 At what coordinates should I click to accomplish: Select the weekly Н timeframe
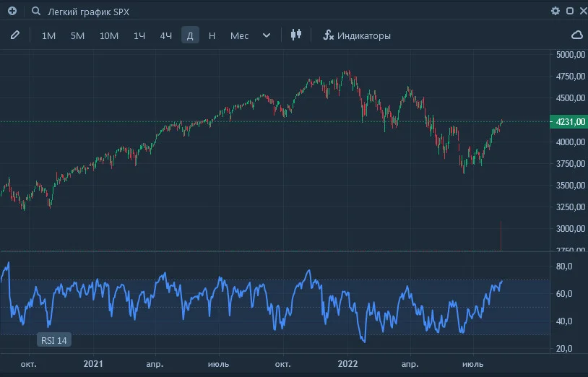212,35
